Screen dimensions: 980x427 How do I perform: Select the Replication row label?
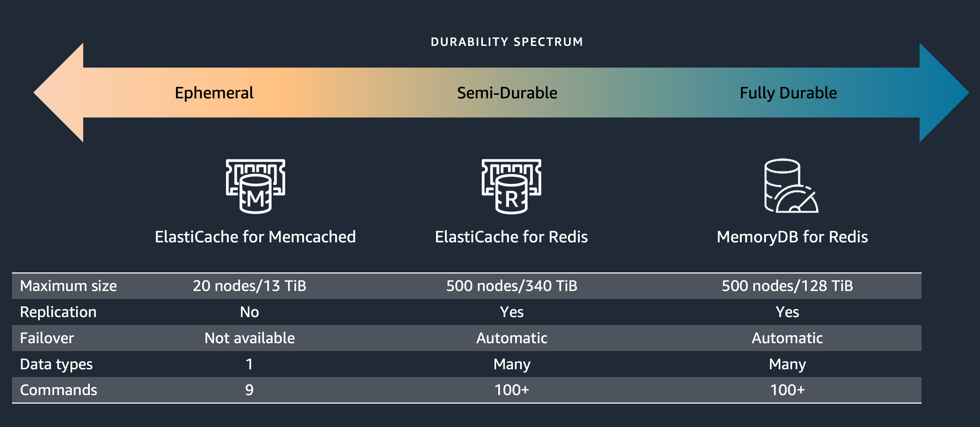(x=58, y=312)
